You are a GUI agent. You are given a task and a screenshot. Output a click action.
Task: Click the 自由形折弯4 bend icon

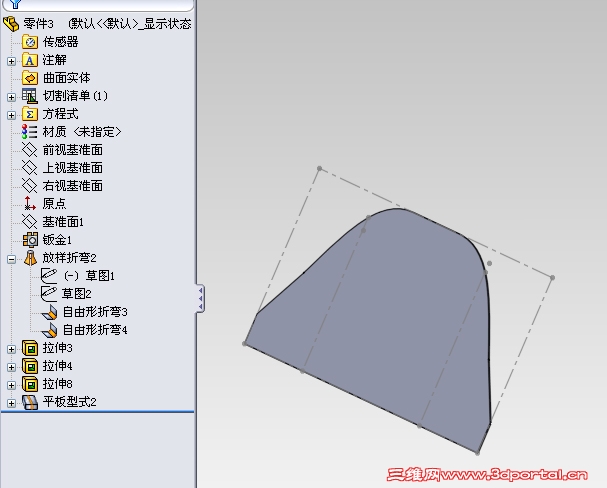[x=50, y=330]
